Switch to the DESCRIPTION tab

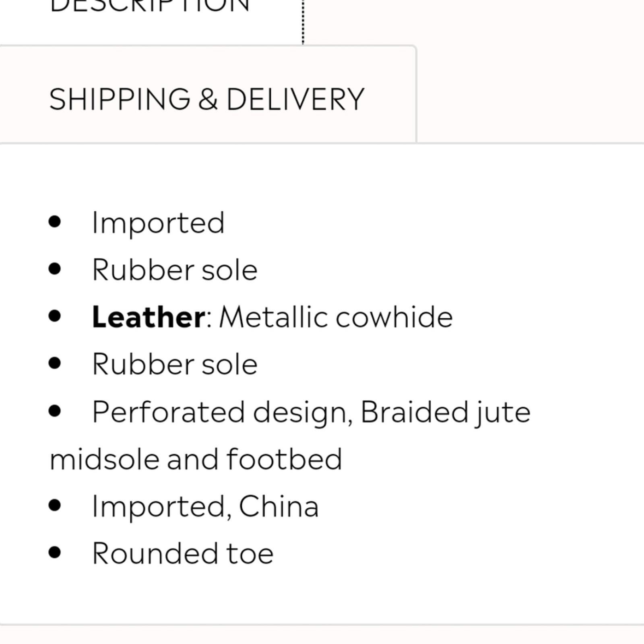(x=150, y=6)
